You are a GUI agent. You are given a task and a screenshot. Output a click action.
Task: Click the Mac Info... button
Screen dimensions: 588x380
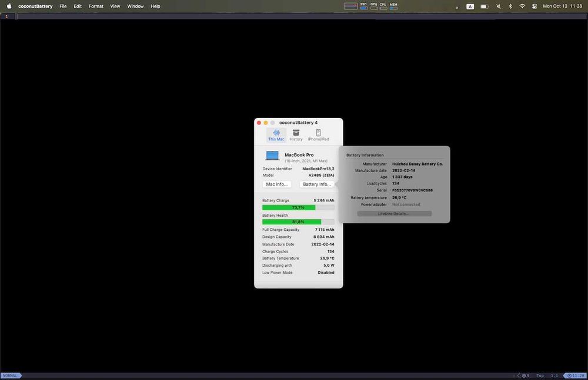click(277, 184)
